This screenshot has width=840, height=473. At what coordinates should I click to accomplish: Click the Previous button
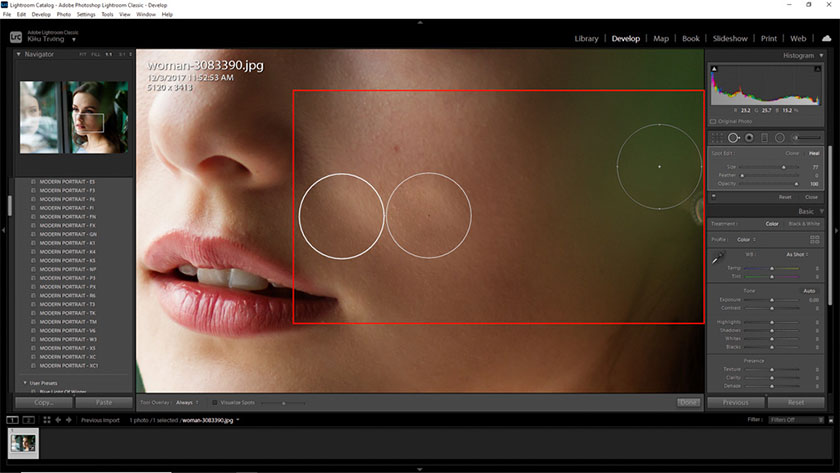(736, 402)
